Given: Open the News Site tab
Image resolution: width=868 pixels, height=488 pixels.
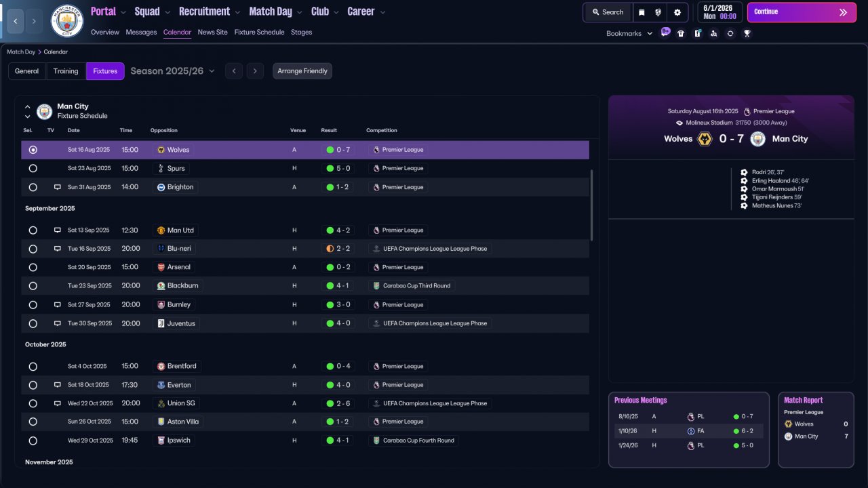Looking at the screenshot, I should coord(213,33).
